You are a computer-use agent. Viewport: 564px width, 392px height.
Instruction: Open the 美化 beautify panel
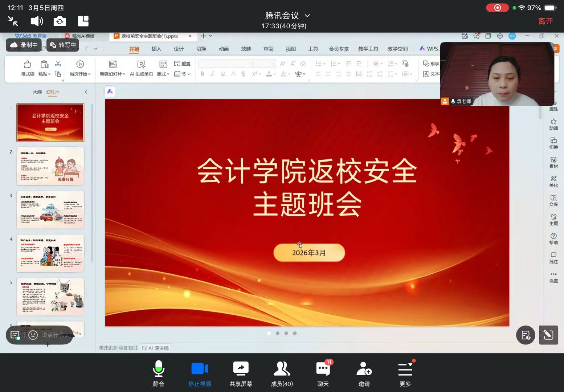[553, 182]
